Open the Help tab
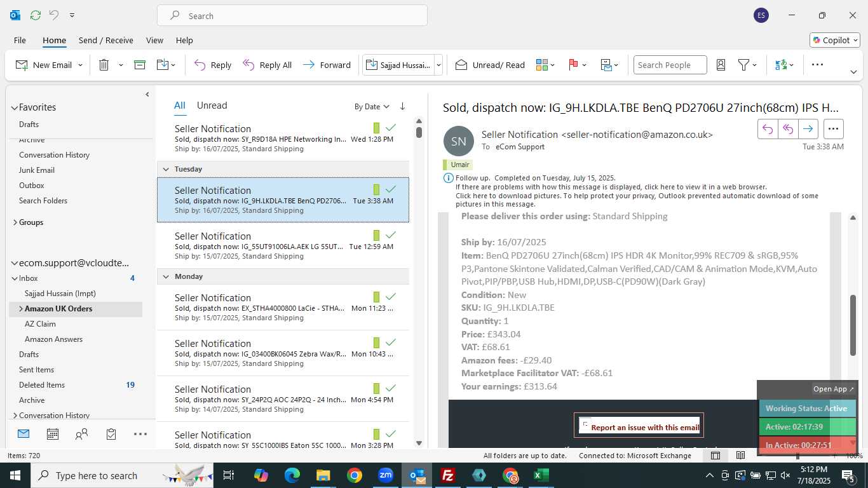Image resolution: width=868 pixels, height=488 pixels. (x=184, y=40)
